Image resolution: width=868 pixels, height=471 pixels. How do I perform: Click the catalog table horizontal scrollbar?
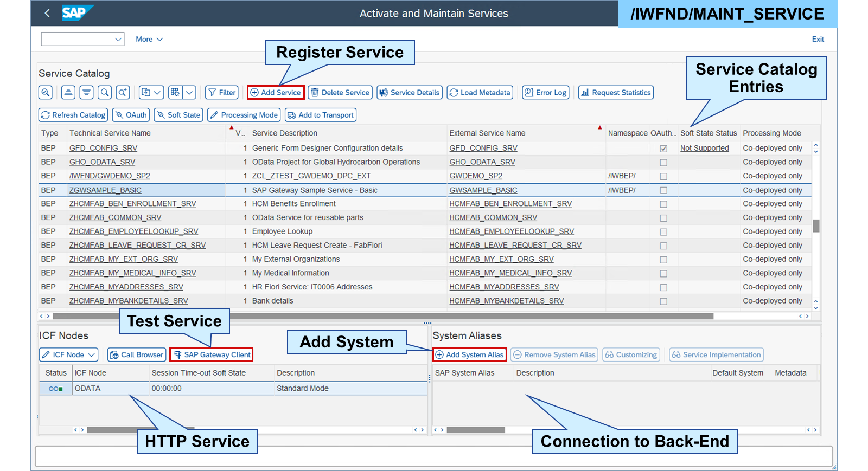click(x=383, y=316)
